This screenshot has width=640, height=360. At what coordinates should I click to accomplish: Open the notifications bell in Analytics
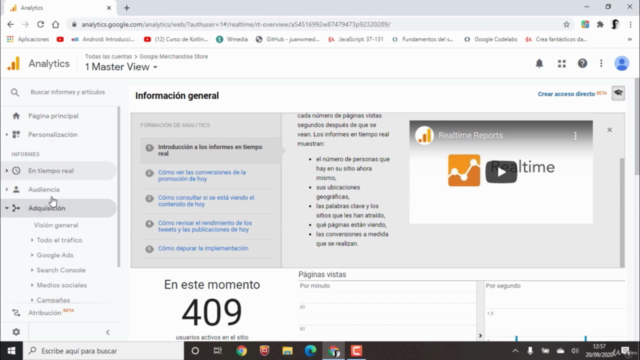coord(539,63)
